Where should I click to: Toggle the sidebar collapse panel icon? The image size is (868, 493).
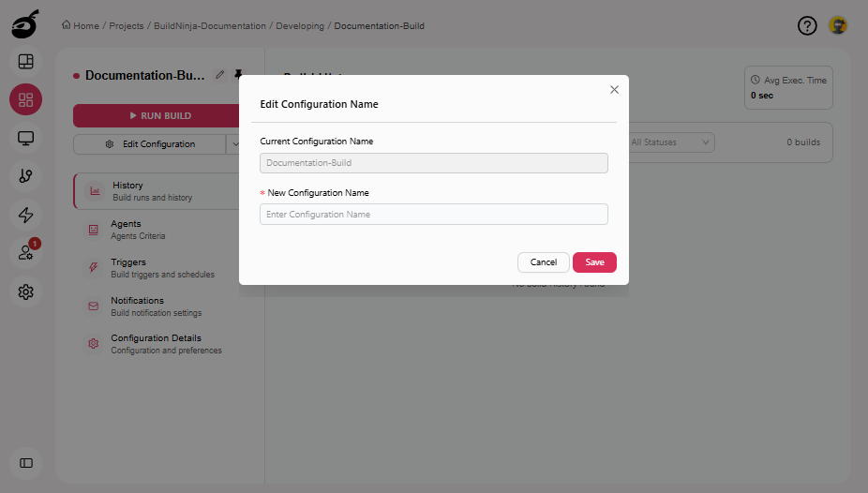pos(26,463)
